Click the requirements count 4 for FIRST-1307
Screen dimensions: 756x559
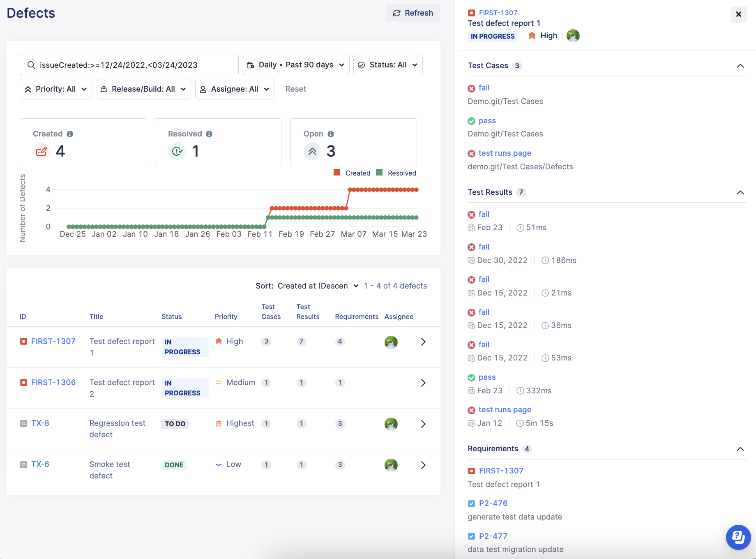pos(340,342)
